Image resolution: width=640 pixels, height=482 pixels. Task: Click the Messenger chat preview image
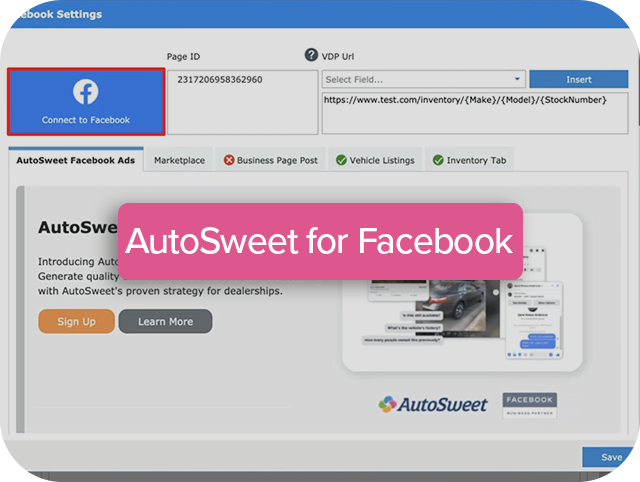coord(533,320)
